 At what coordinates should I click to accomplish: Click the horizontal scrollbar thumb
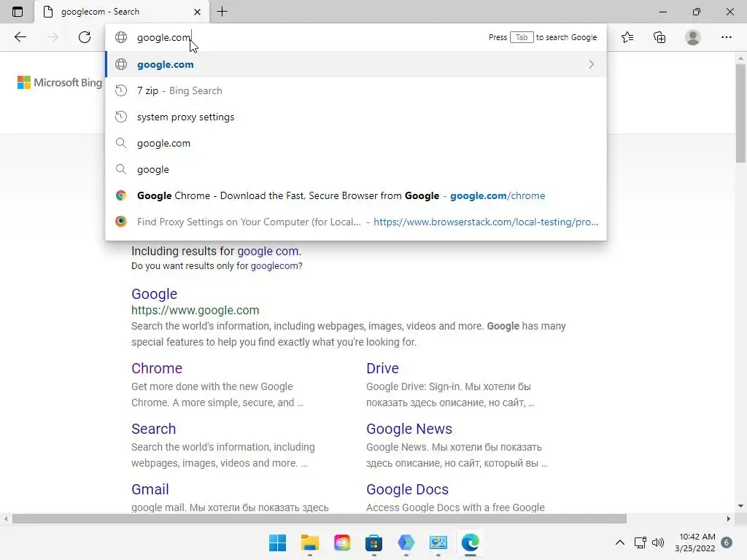[x=320, y=518]
